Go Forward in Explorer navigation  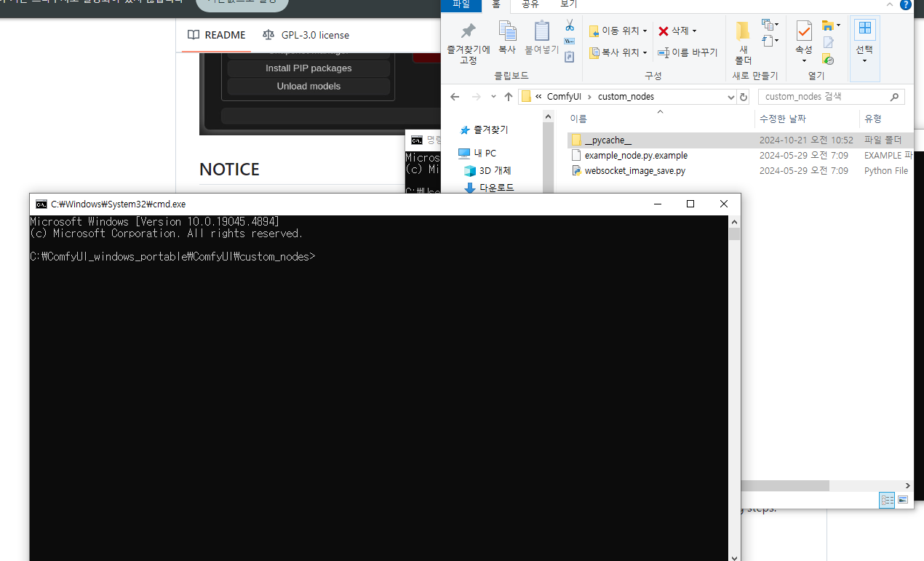tap(476, 97)
